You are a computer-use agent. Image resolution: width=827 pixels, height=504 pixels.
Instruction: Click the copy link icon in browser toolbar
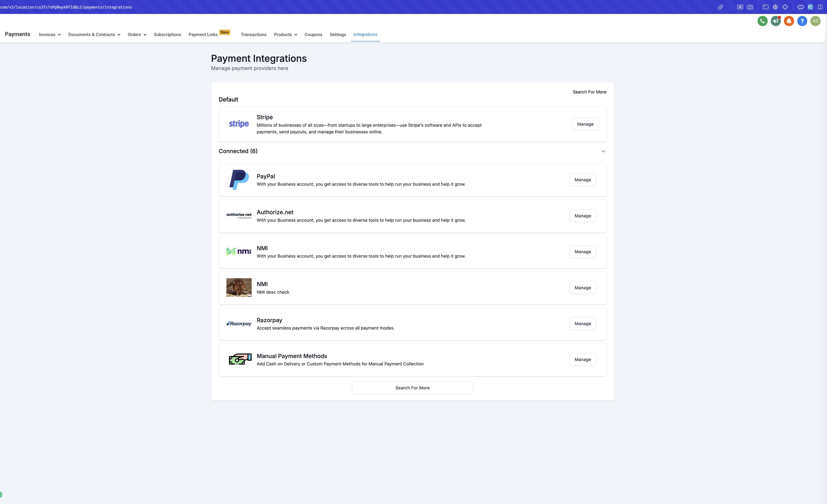pyautogui.click(x=720, y=7)
